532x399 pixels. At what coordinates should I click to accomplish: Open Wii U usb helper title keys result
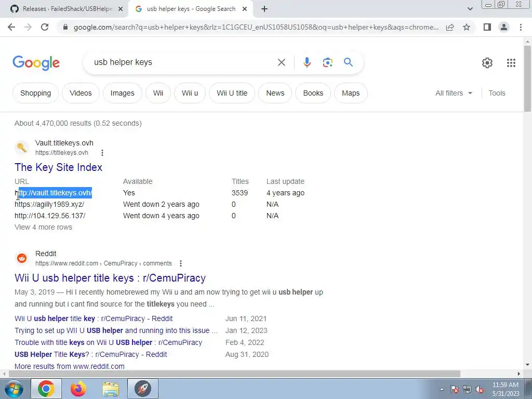pyautogui.click(x=110, y=278)
